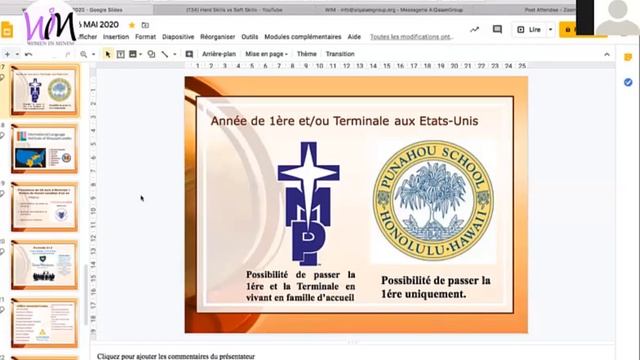Viewport: 640px width, 360px height.
Task: Select the shape tool icon
Action: [151, 54]
